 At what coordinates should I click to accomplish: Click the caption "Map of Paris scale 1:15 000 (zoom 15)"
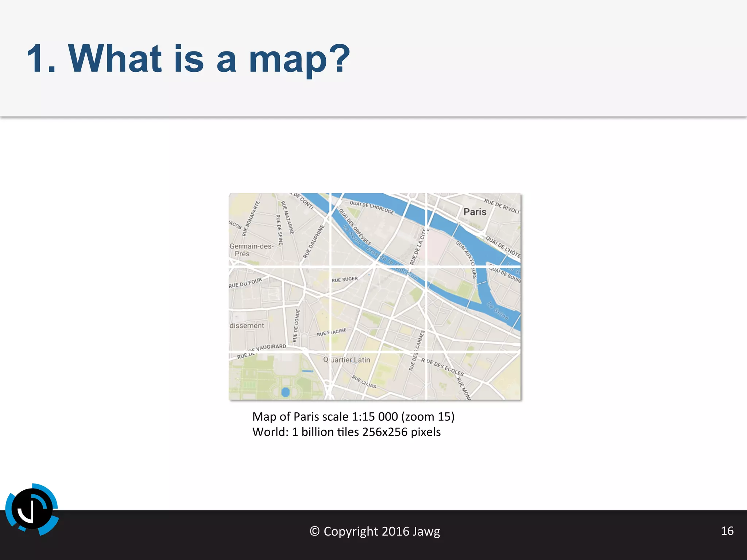353,416
